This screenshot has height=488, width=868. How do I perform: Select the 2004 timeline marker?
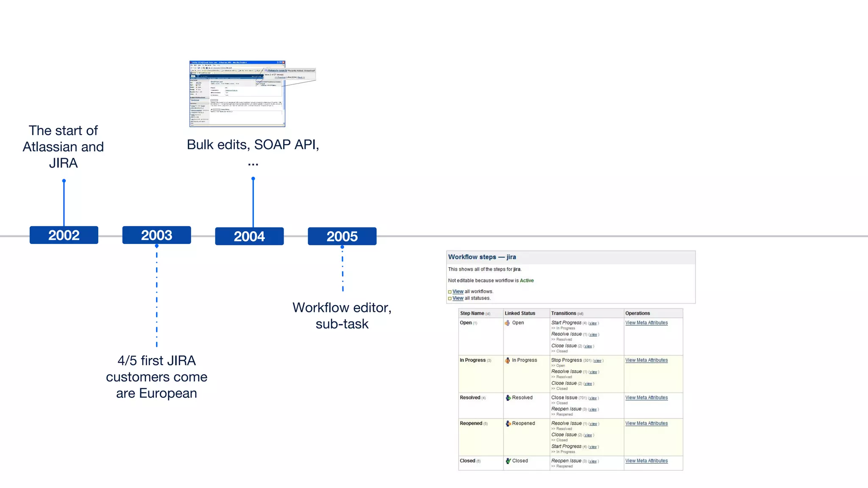[249, 236]
